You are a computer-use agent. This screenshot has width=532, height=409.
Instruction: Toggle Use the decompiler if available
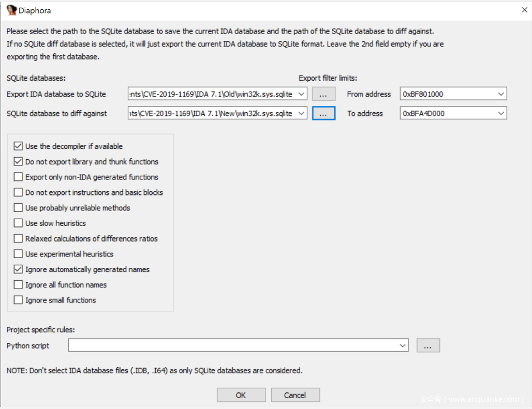click(19, 146)
